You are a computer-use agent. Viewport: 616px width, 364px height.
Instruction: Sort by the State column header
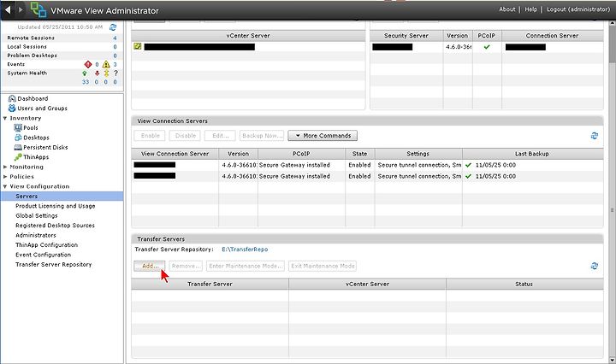tap(360, 154)
